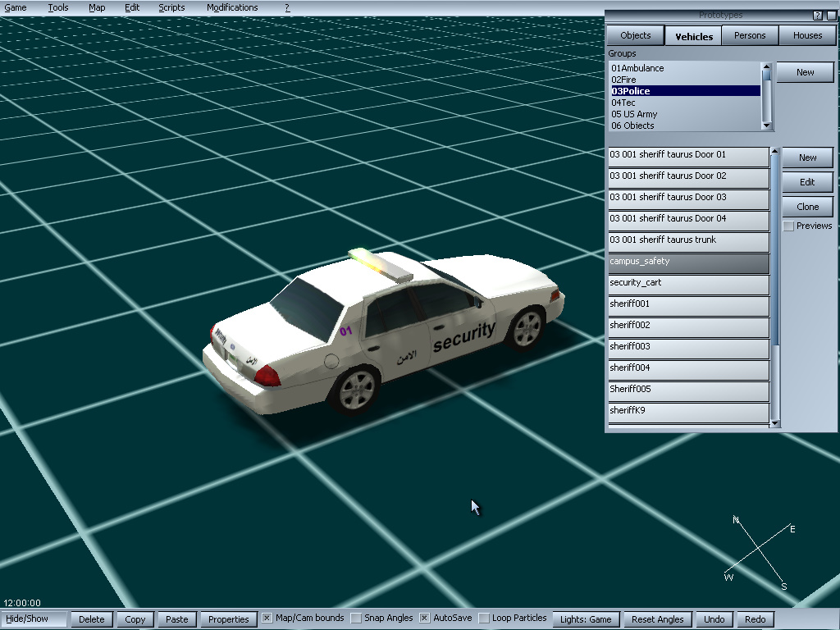Click the Groups list scroll up arrow

[767, 67]
